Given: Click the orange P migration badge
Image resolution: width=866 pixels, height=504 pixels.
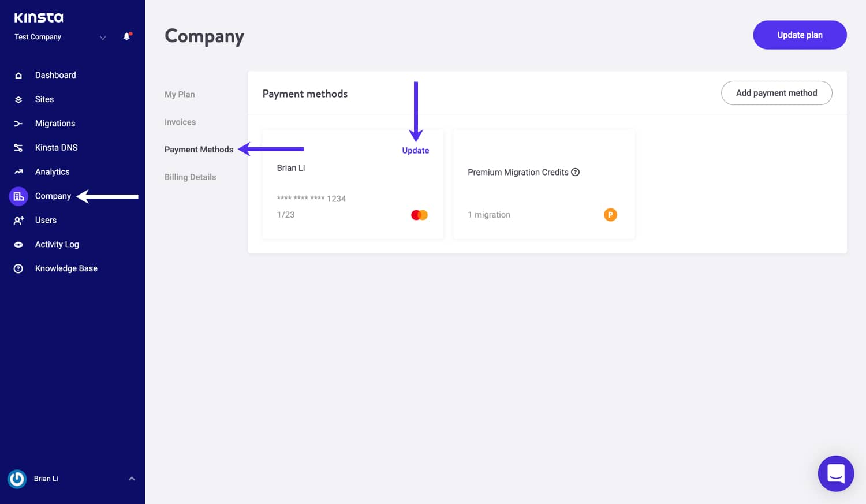Looking at the screenshot, I should pos(610,215).
